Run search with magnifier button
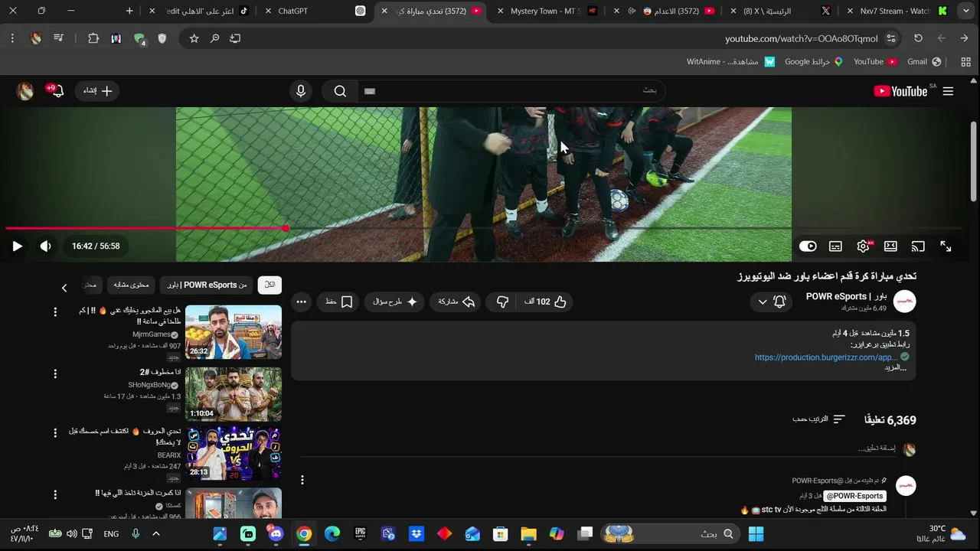The height and width of the screenshot is (551, 980). click(340, 91)
